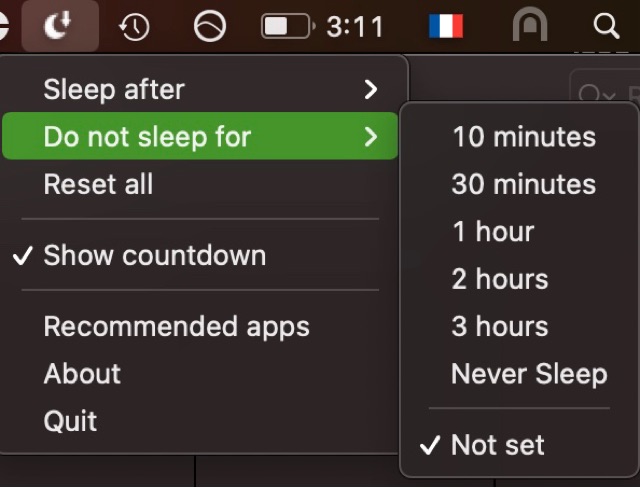The image size is (640, 488).
Task: Select 30 minutes no-sleep duration
Action: (x=523, y=184)
